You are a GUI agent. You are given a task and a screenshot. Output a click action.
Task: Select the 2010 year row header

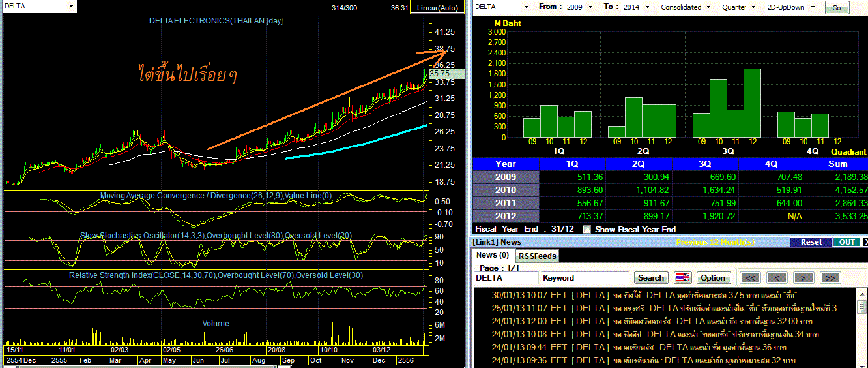click(x=506, y=190)
